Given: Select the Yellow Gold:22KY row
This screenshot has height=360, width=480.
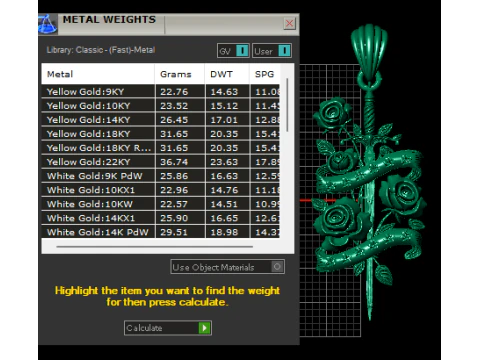Looking at the screenshot, I should tap(161, 162).
